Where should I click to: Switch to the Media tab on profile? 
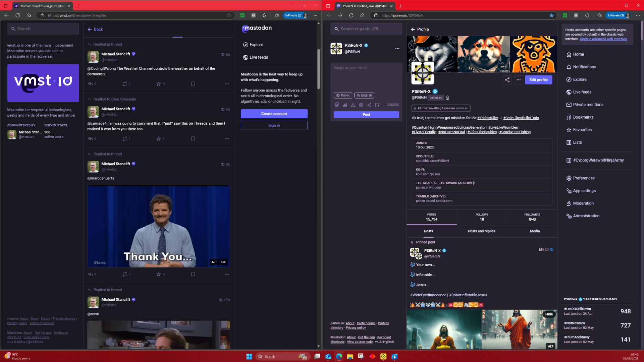pos(535,231)
